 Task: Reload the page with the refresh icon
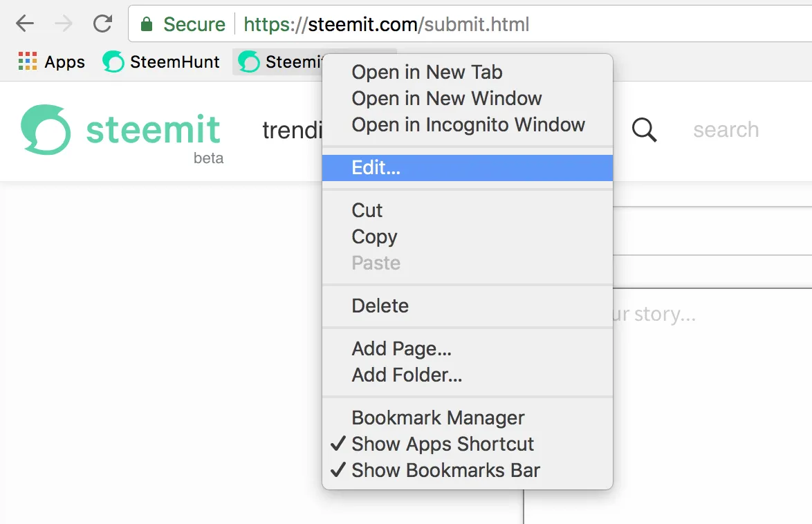tap(102, 24)
